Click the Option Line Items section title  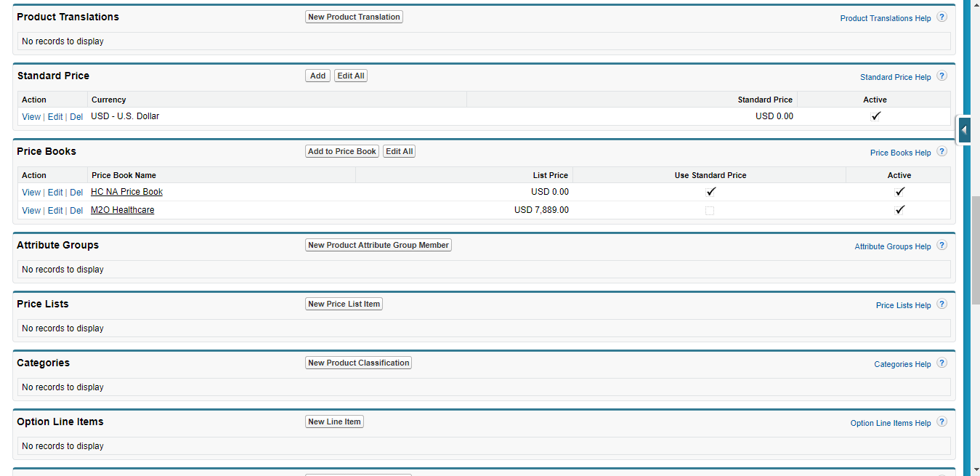60,421
